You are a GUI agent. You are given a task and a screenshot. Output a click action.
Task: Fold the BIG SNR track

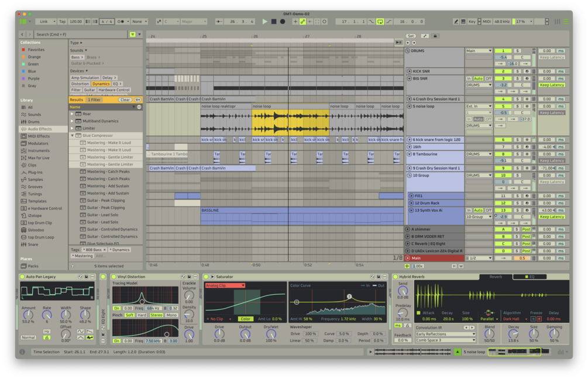pyautogui.click(x=410, y=79)
